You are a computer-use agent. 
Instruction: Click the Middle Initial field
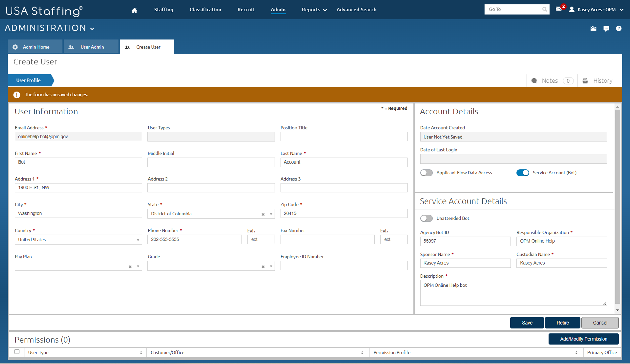211,162
